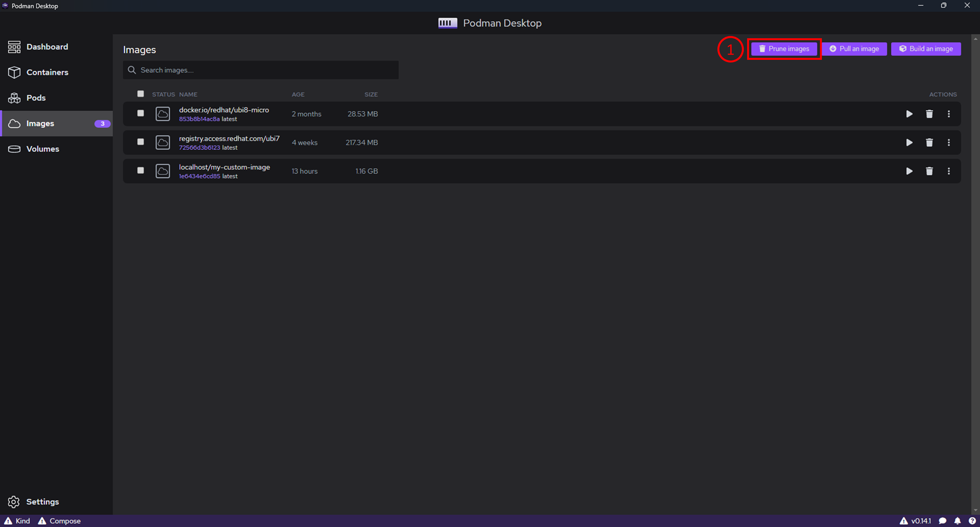Click the image ID 72566d3b6123
The image size is (980, 527).
tap(200, 148)
